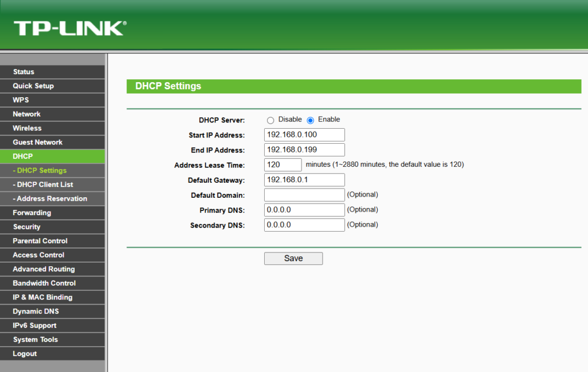
Task: Select the Enable DHCP Server radio button
Action: click(x=310, y=121)
